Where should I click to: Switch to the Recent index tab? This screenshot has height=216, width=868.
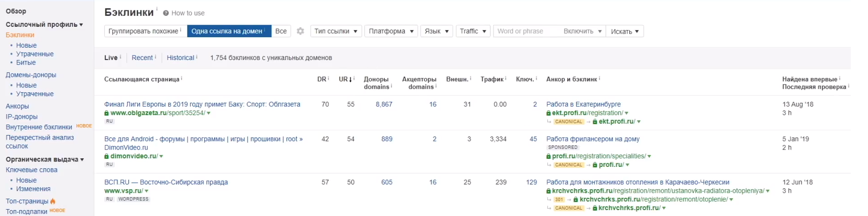point(142,58)
